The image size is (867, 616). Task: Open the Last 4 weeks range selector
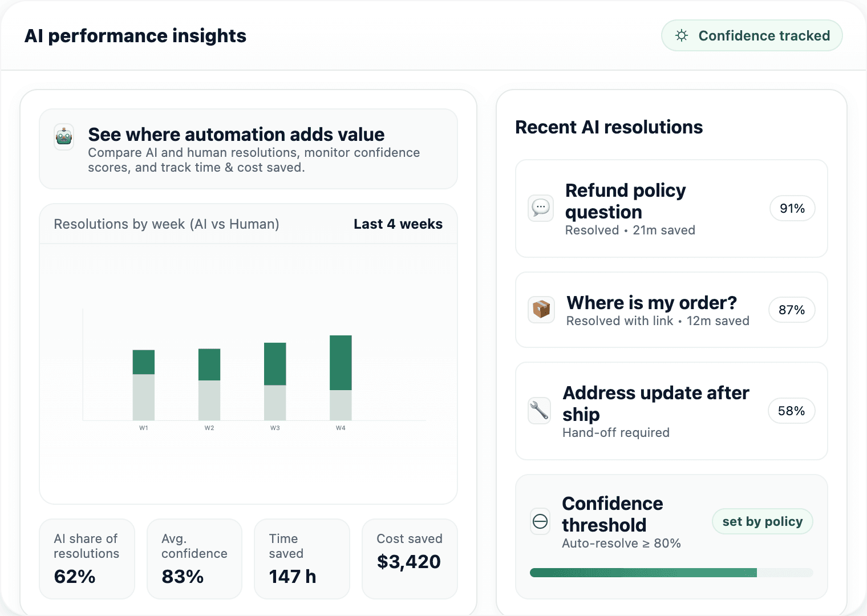pos(398,224)
